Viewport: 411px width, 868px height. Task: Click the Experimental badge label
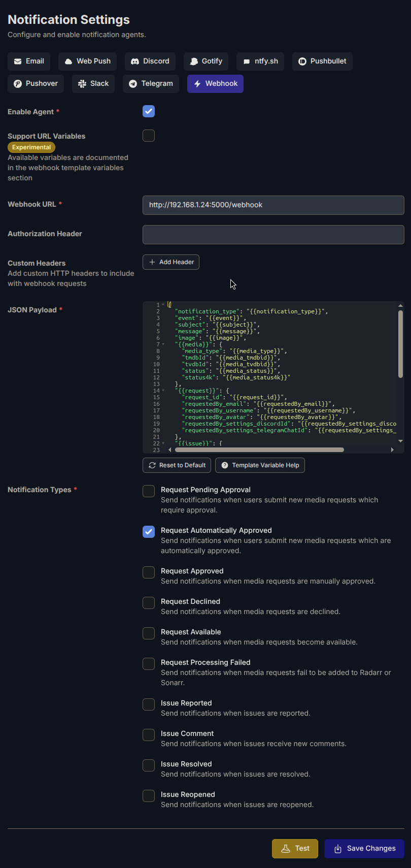31,147
